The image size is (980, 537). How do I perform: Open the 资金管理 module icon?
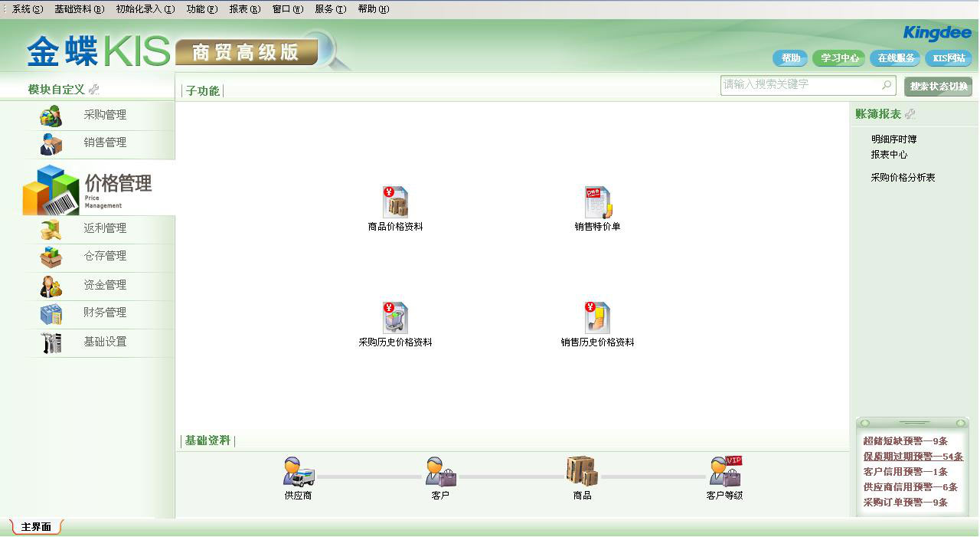51,286
